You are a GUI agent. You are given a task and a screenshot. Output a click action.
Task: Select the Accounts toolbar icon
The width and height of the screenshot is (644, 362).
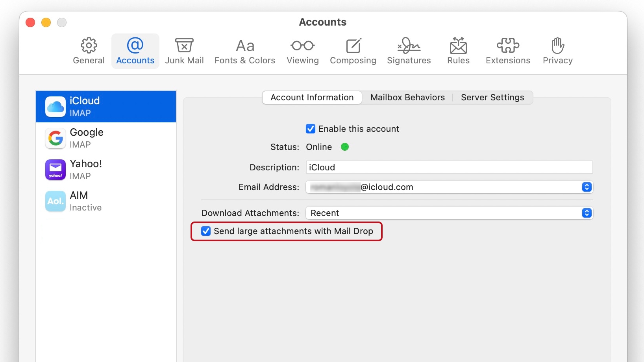pos(135,51)
